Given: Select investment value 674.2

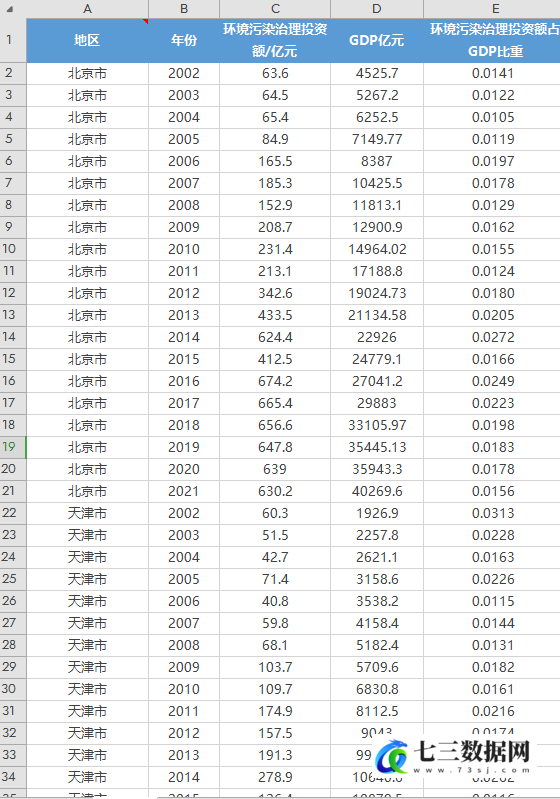Looking at the screenshot, I should point(275,381).
